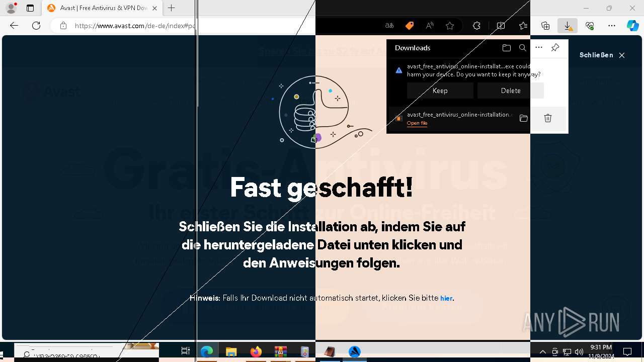Open WinRAR from the taskbar
Screen dimensions: 644x362
tap(280, 351)
